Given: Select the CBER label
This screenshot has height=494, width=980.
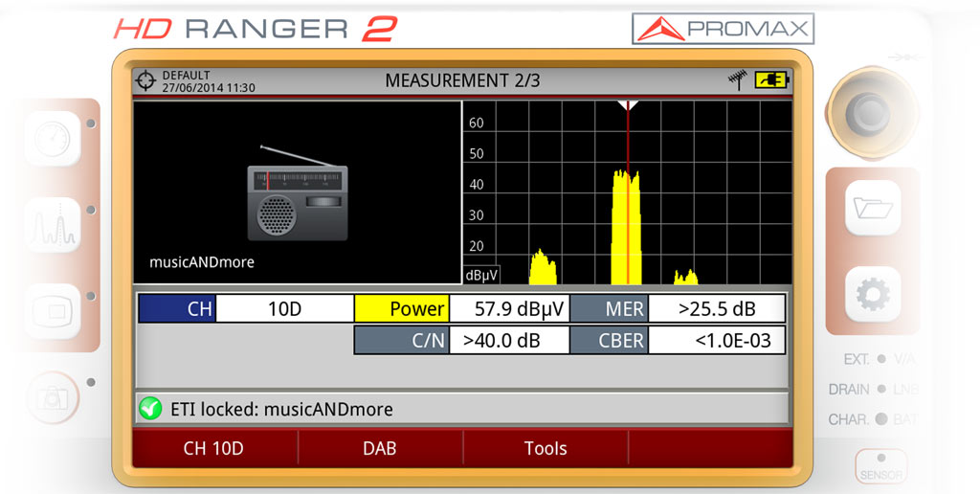Looking at the screenshot, I should tap(610, 341).
